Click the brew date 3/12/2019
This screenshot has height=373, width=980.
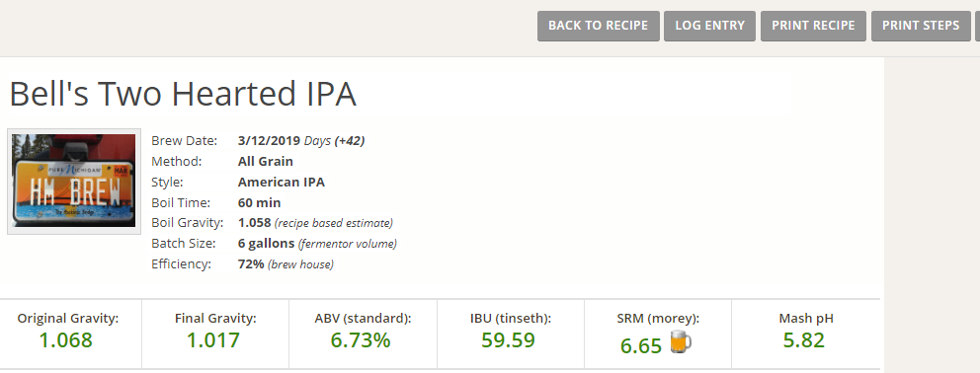(270, 140)
